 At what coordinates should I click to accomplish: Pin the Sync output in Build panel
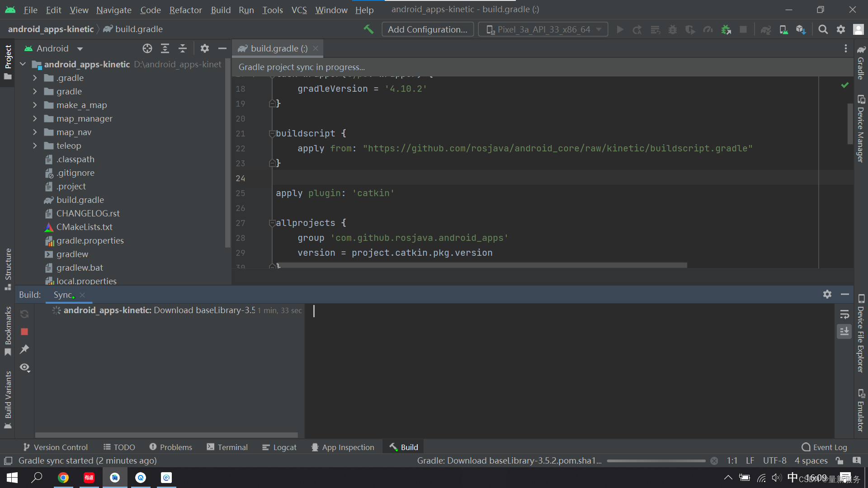click(24, 349)
